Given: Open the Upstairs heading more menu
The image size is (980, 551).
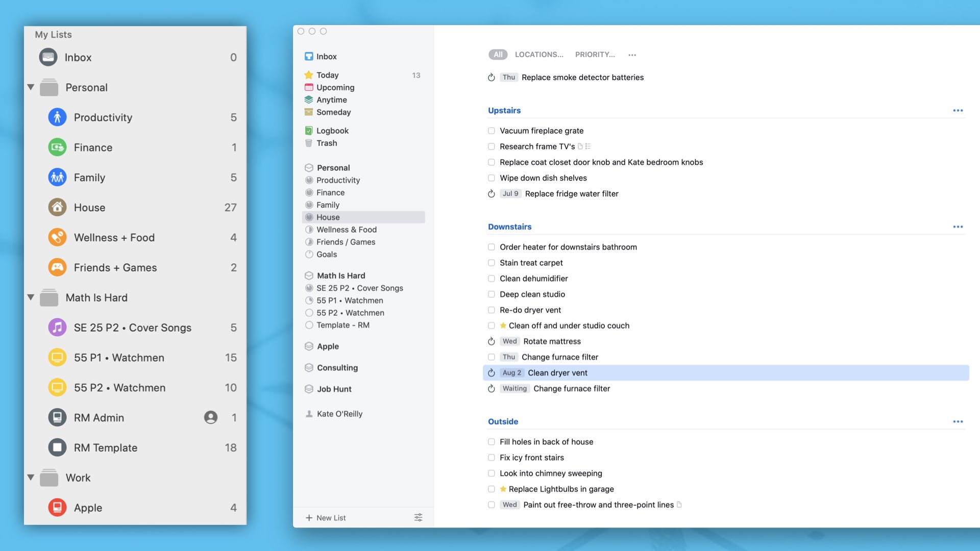Looking at the screenshot, I should [x=958, y=111].
